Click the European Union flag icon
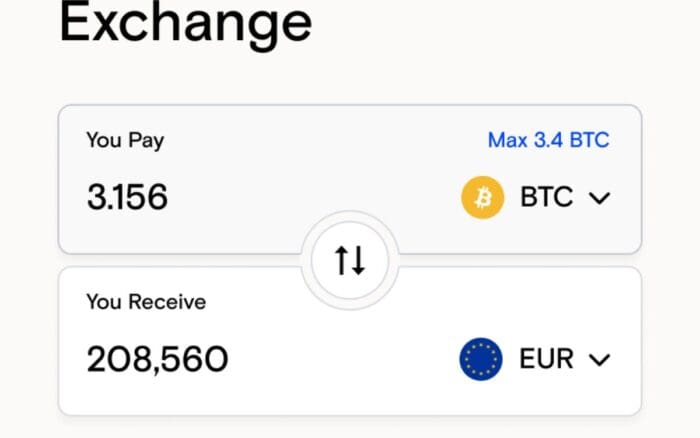This screenshot has width=700, height=438. 481,359
